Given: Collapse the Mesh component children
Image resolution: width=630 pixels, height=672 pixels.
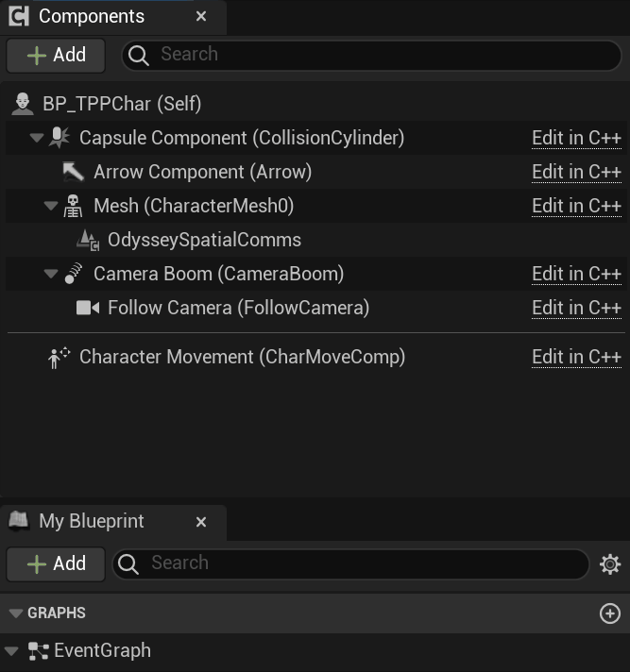Looking at the screenshot, I should (51, 206).
